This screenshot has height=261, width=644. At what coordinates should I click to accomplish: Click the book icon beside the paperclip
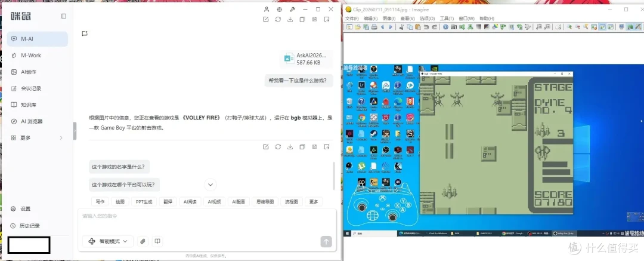[x=156, y=241]
